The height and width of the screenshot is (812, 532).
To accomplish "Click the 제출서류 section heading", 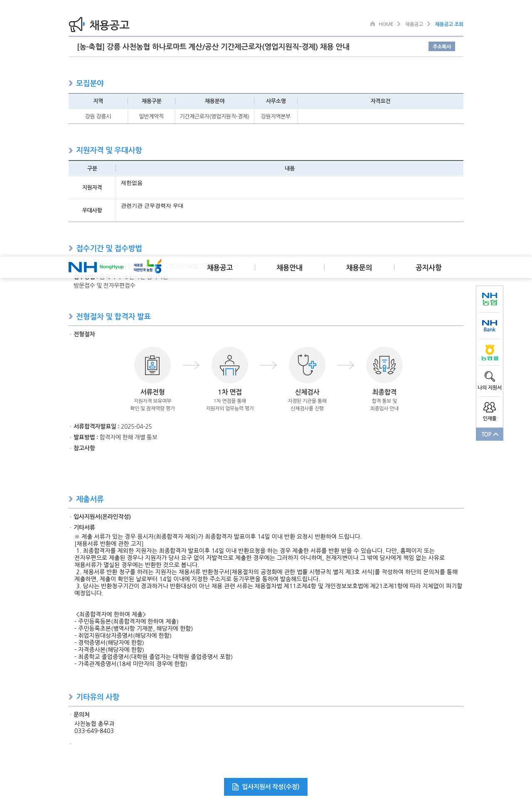I will 90,499.
